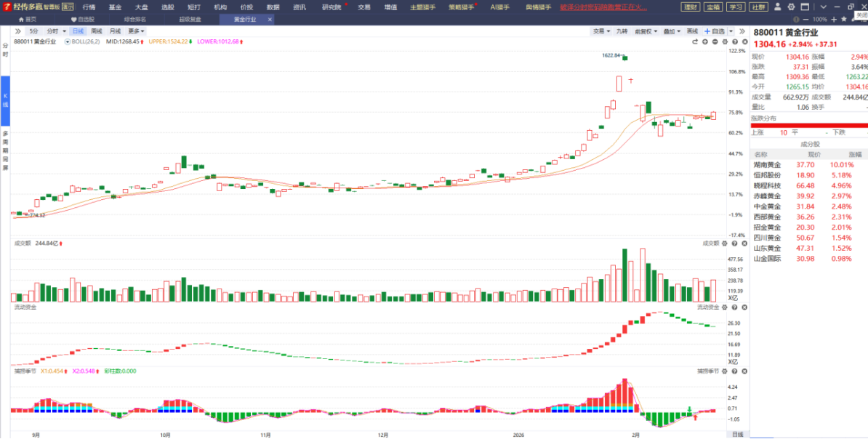This screenshot has width=868, height=439.
Task: Click the 理财 button
Action: point(690,7)
